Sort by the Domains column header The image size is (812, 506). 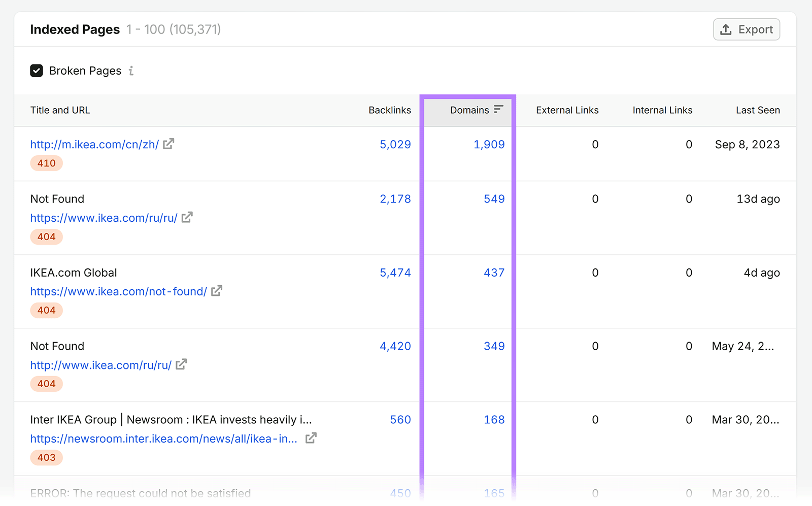[x=469, y=110]
